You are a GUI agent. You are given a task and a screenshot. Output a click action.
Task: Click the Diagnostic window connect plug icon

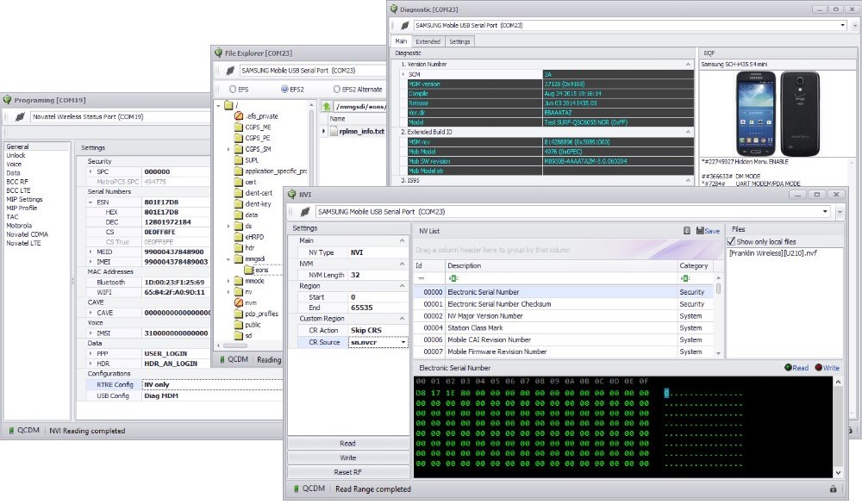pos(405,25)
